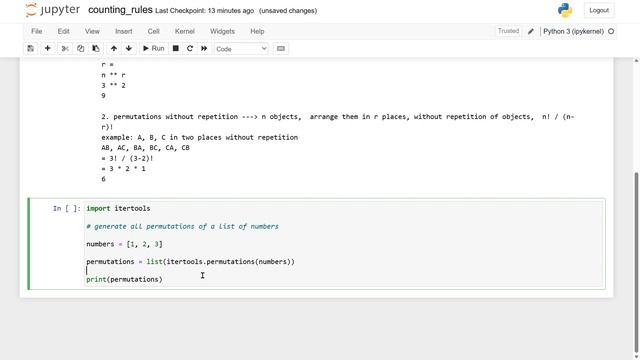Open the File menu
The width and height of the screenshot is (640, 360).
coord(37,31)
